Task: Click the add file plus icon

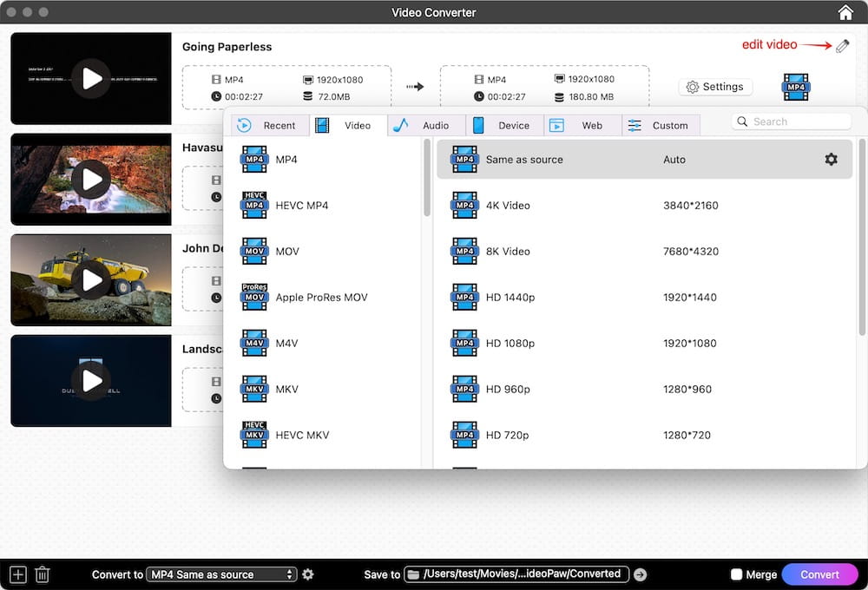Action: click(x=18, y=574)
